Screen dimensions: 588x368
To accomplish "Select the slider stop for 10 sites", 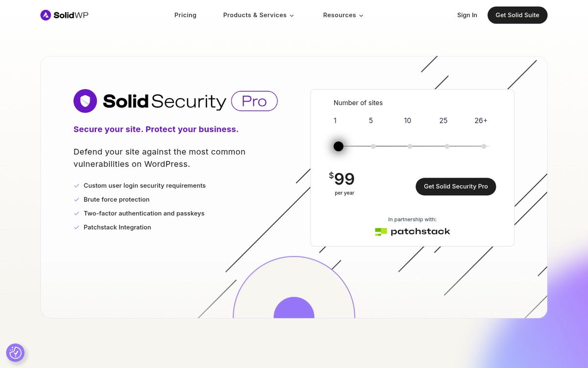I will coord(410,146).
